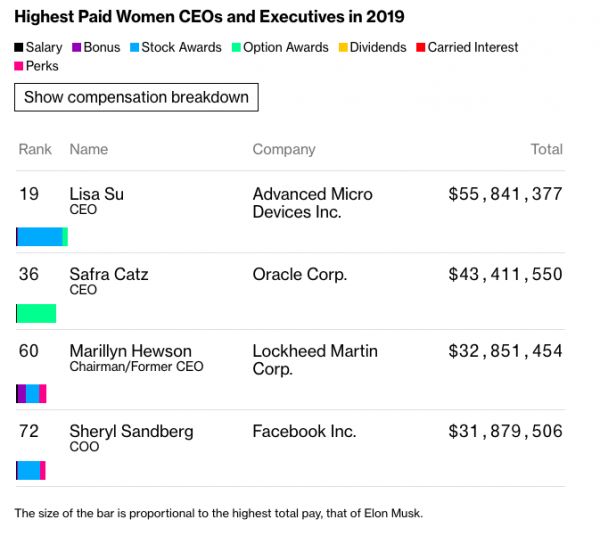Click Safra Catz's green option awards bar

coord(36,314)
